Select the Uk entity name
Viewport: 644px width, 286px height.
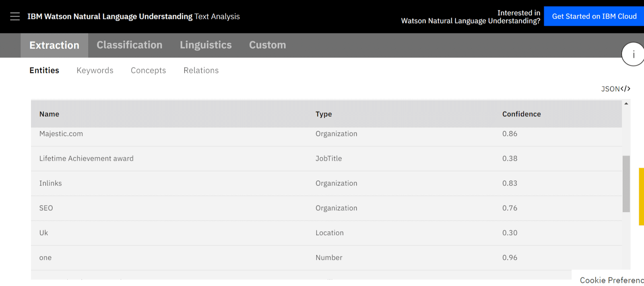[43, 233]
